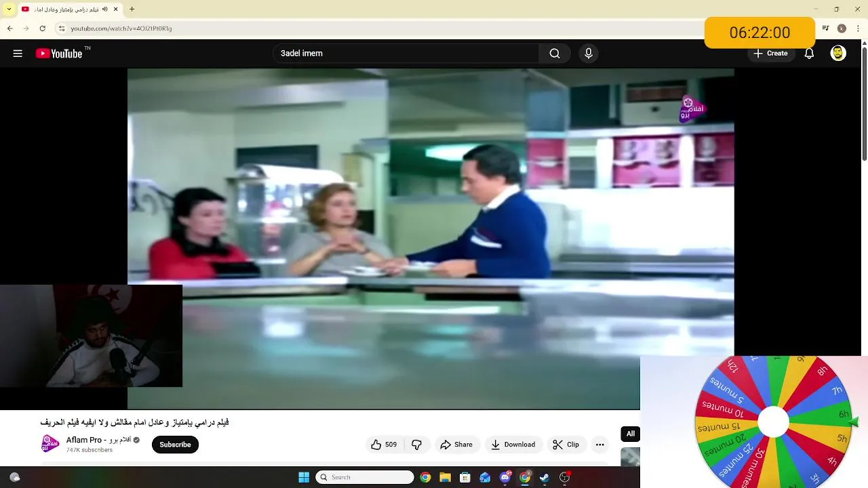The image size is (868, 488).
Task: Open the three-dot more actions menu
Action: pyautogui.click(x=599, y=445)
